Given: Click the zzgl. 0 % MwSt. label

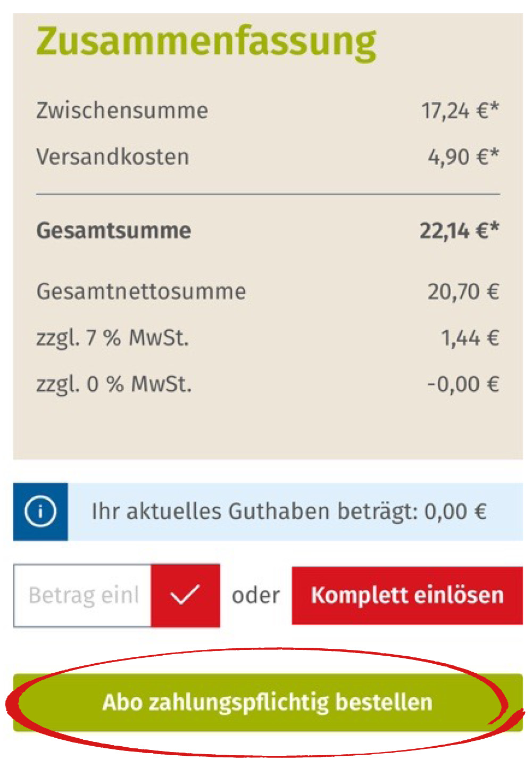Looking at the screenshot, I should [x=114, y=384].
